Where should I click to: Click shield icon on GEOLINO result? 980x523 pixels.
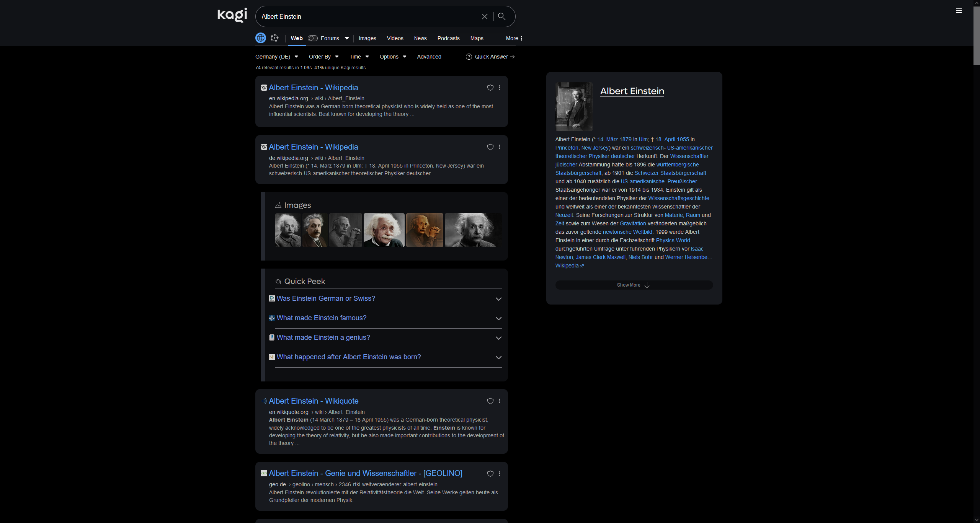490,474
